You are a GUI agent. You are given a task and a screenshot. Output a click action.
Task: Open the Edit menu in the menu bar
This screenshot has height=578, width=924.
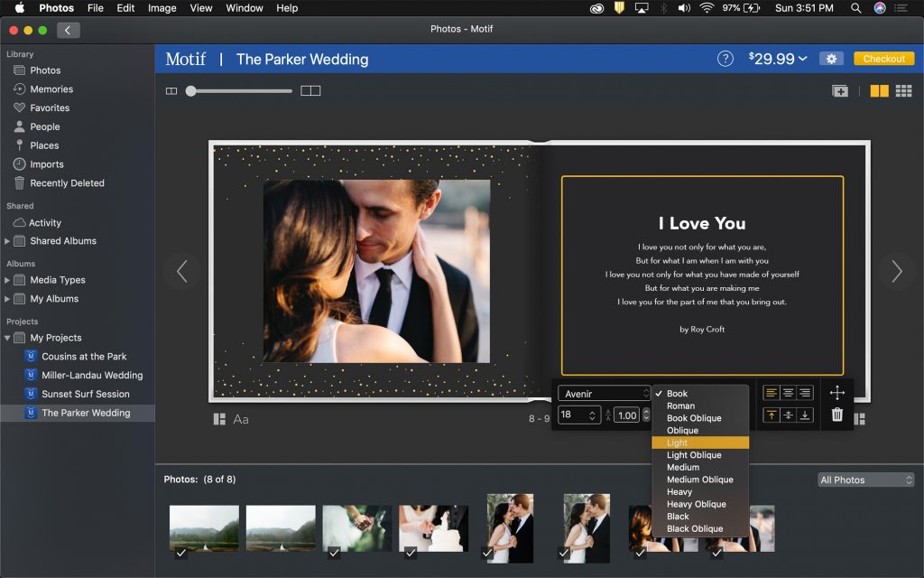125,7
